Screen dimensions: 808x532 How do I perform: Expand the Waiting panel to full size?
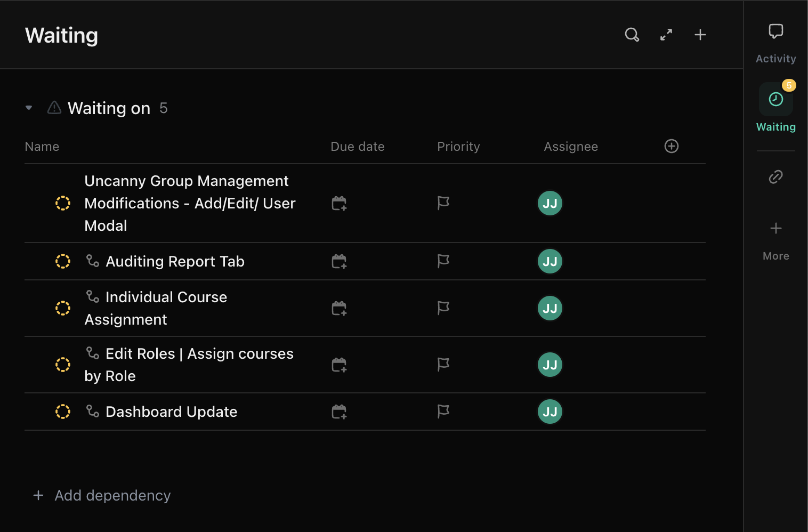(x=666, y=35)
